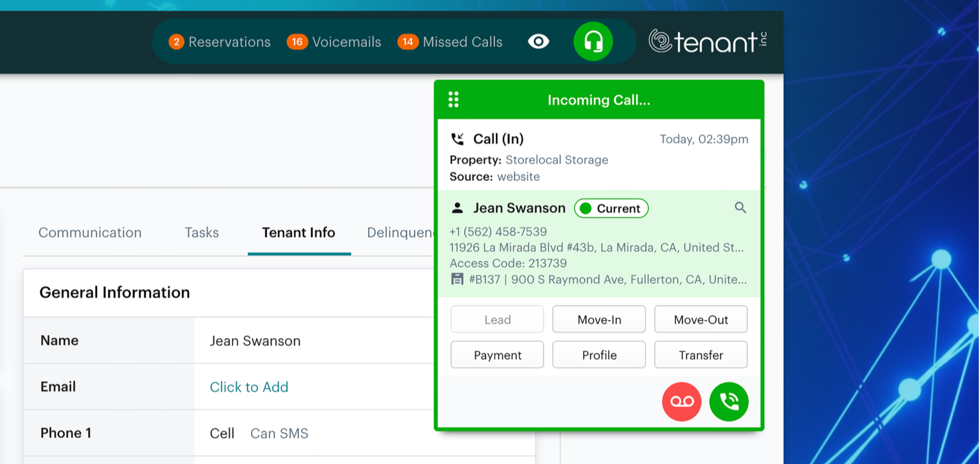The height and width of the screenshot is (464, 980).
Task: Select the Tenant Info tab
Action: click(x=298, y=233)
